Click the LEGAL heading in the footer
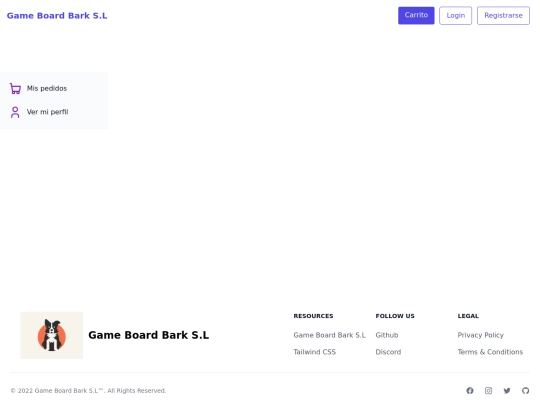The image size is (540, 405). click(468, 316)
